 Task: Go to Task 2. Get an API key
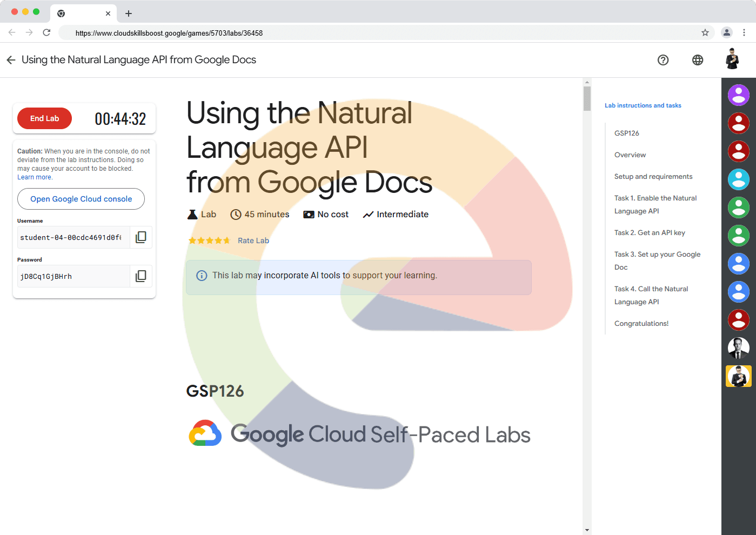(x=650, y=233)
